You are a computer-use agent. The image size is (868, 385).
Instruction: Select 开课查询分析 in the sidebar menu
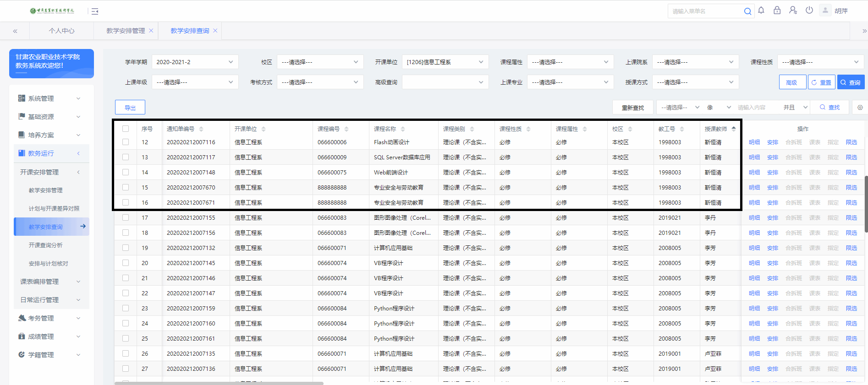pyautogui.click(x=46, y=245)
